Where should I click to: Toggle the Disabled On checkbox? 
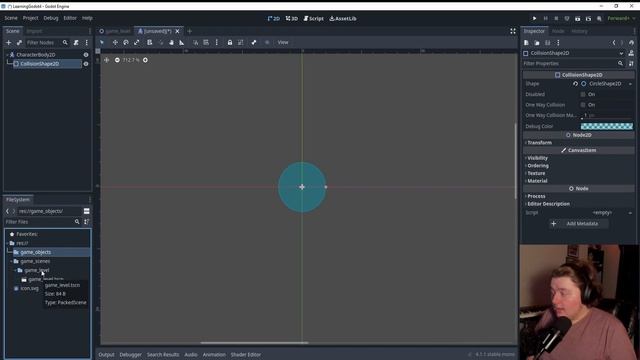click(x=583, y=94)
